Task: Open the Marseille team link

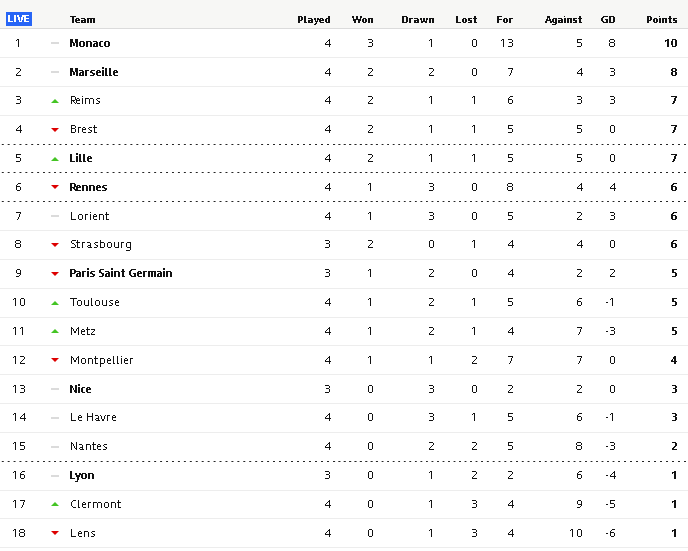Action: (94, 72)
